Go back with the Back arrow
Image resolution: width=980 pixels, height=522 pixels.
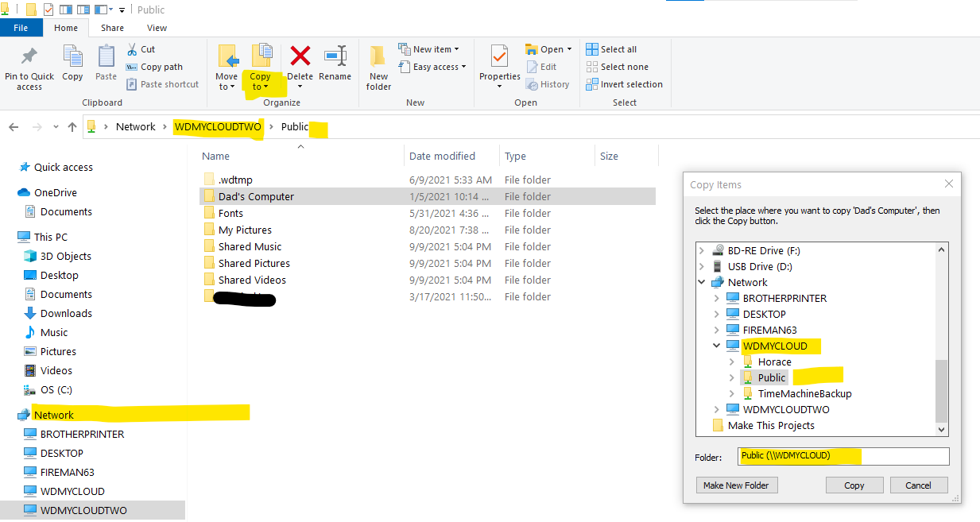coord(14,127)
